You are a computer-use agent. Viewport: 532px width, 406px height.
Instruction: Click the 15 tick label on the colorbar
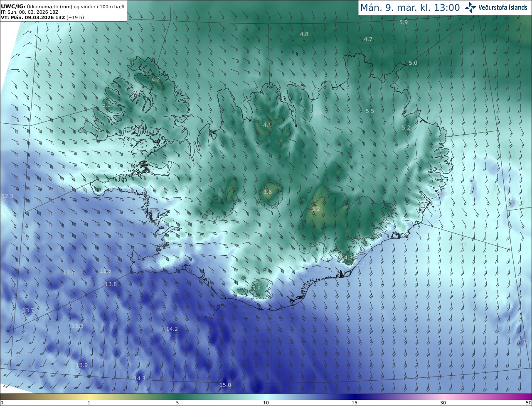point(355,403)
